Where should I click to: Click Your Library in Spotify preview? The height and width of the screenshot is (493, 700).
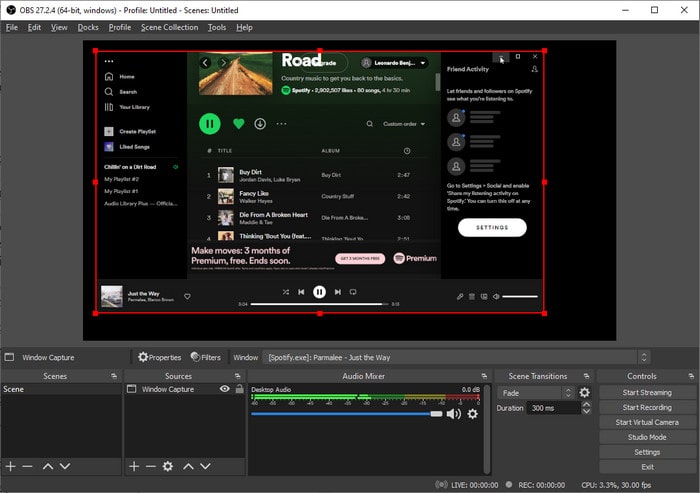click(127, 107)
